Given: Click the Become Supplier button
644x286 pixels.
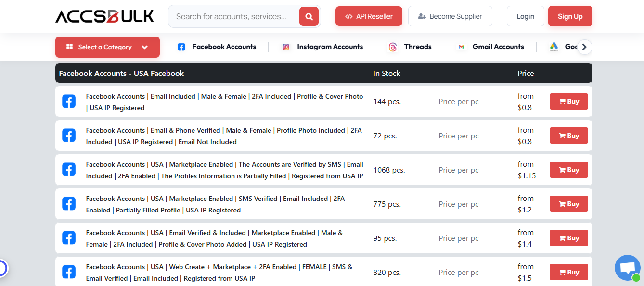Looking at the screenshot, I should click(x=450, y=16).
